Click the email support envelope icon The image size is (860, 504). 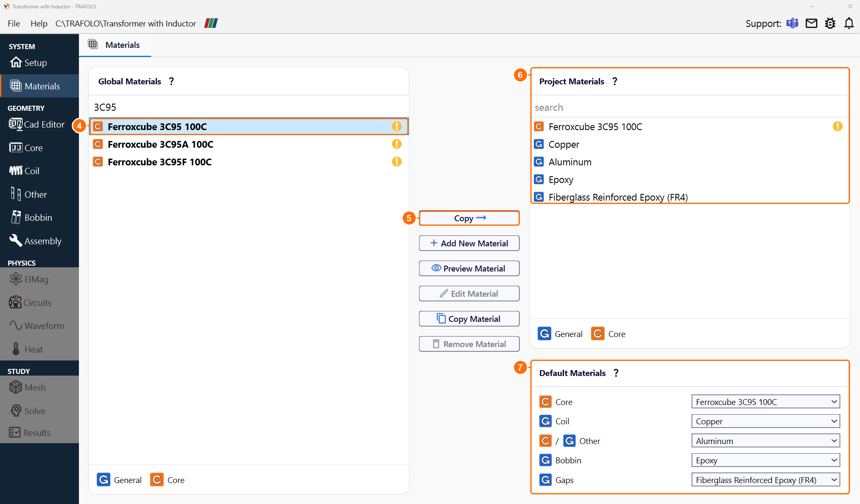coord(811,24)
